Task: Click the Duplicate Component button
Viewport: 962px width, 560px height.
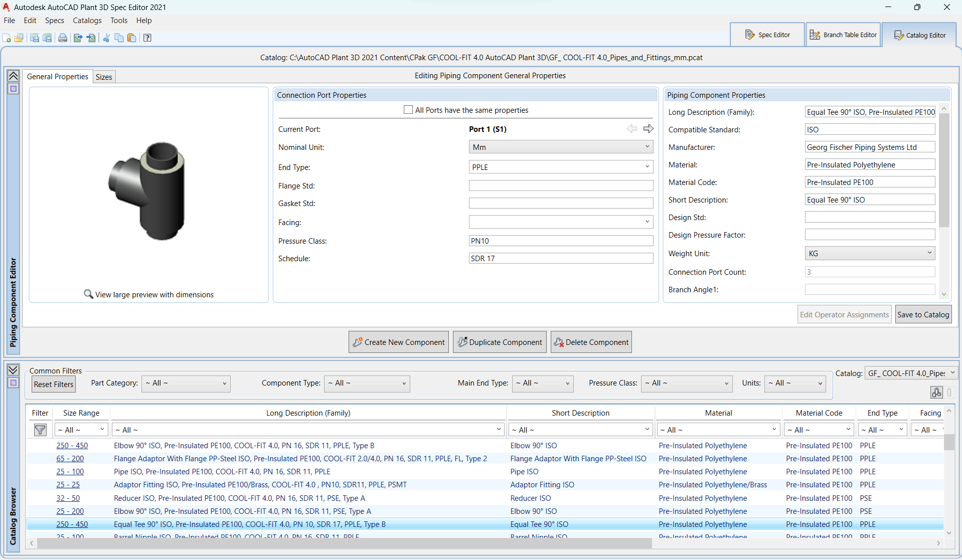Action: tap(500, 342)
